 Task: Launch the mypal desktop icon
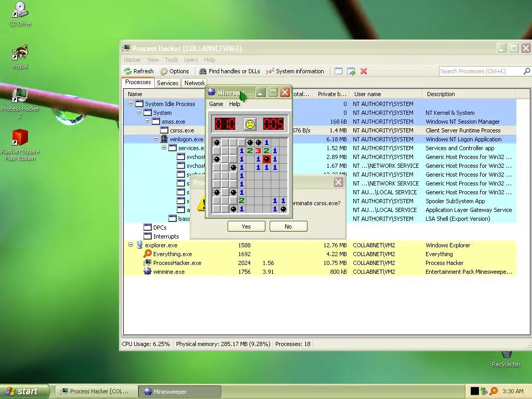[x=20, y=57]
